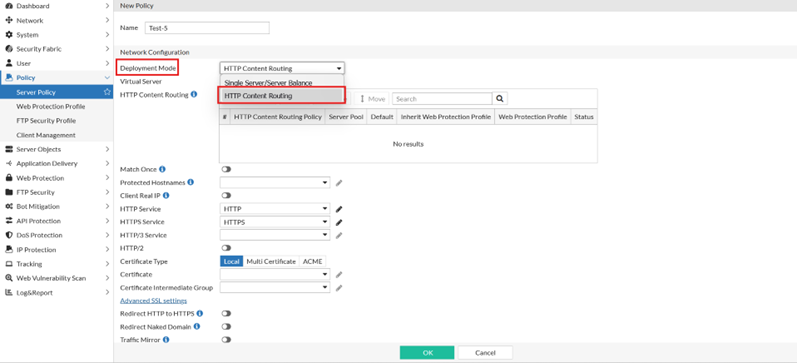
Task: Click the IP Protection icon
Action: 8,250
